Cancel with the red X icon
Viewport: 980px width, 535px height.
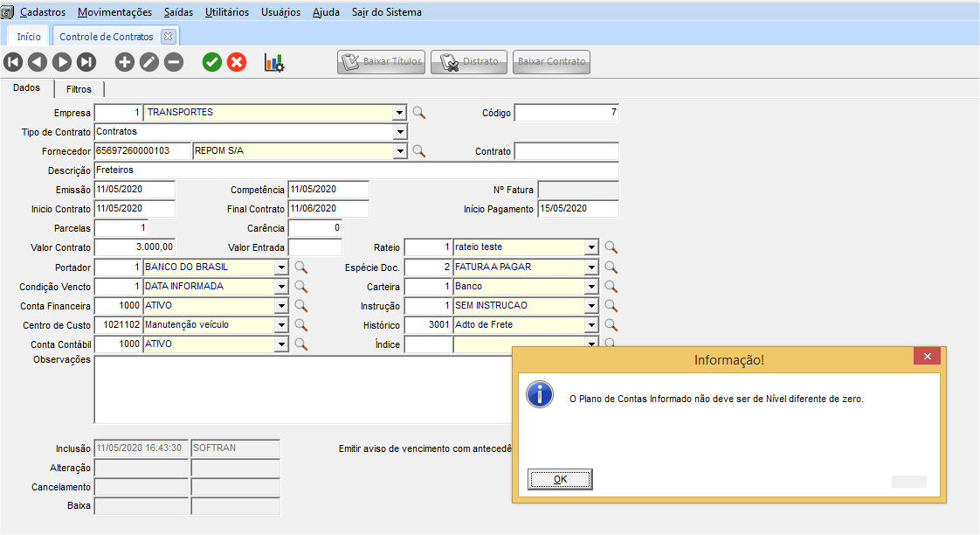[x=237, y=62]
